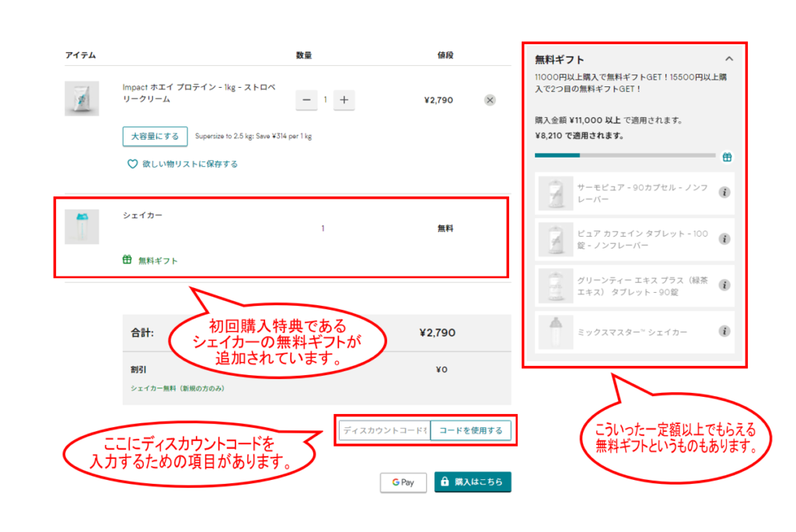Viewport: 796px width, 532px height.
Task: Select the ピュア カフェイン gift thumbnail
Action: (556, 239)
